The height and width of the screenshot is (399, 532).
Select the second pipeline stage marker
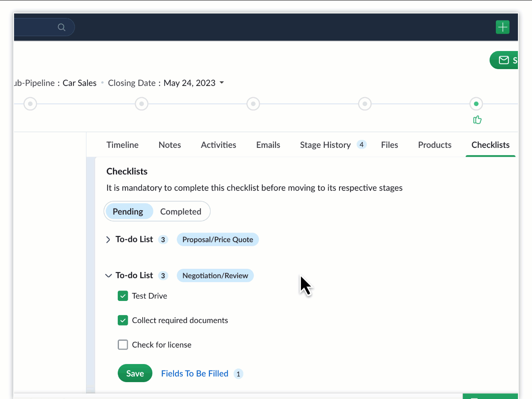[141, 104]
